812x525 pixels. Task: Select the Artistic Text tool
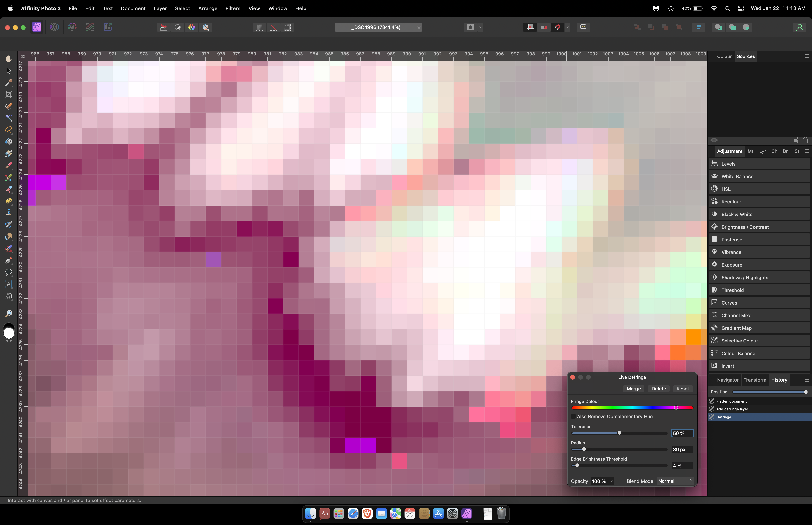8,284
